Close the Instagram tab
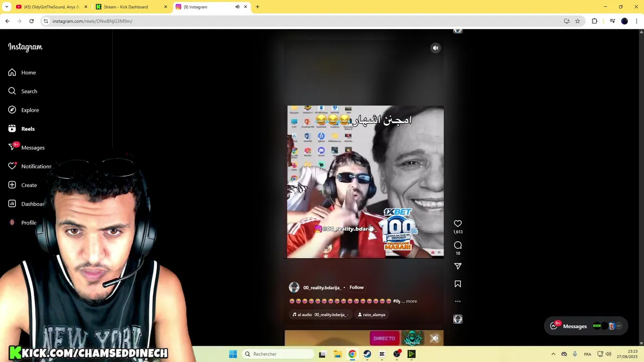The width and height of the screenshot is (644, 362). point(246,7)
